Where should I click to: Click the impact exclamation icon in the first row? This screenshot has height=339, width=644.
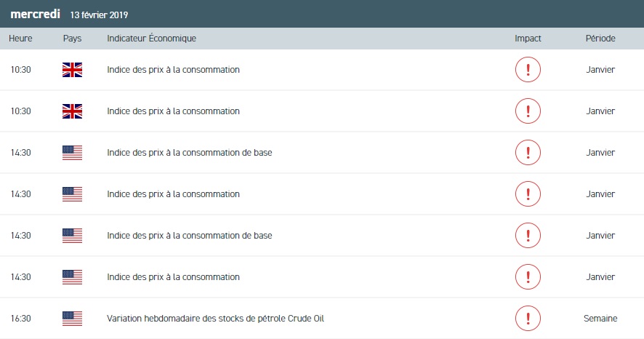528,70
